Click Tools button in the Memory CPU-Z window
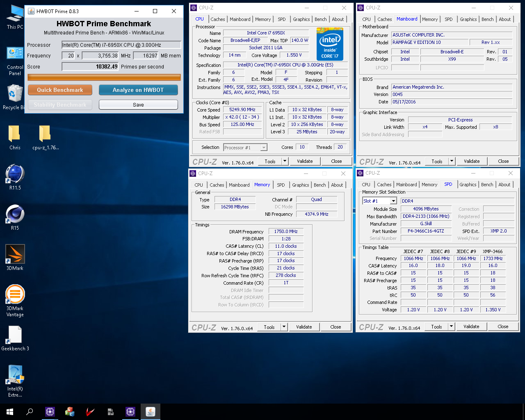The image size is (525, 420). pos(269,327)
